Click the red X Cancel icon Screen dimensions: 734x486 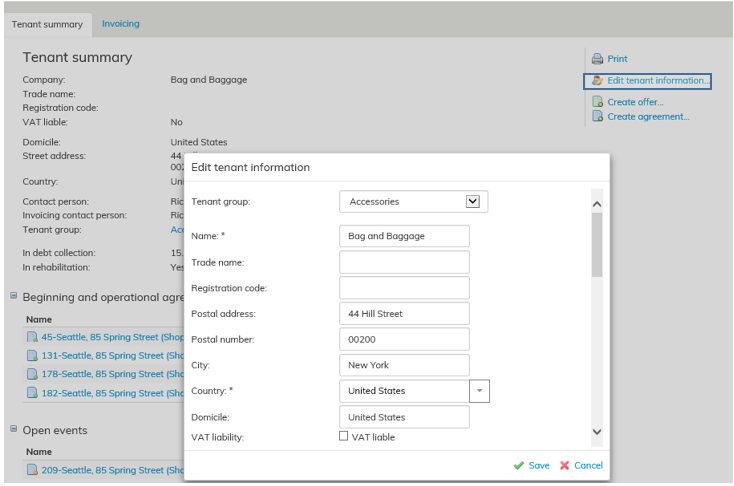(x=565, y=465)
